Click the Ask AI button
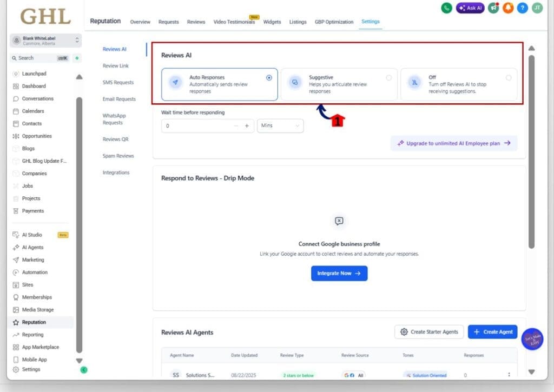 pyautogui.click(x=470, y=8)
